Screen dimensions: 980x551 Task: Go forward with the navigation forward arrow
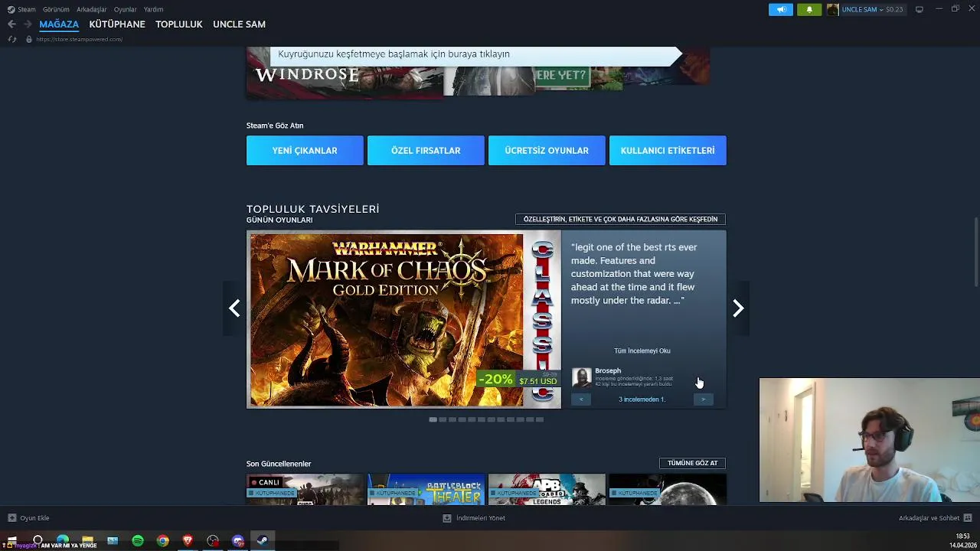[x=28, y=24]
